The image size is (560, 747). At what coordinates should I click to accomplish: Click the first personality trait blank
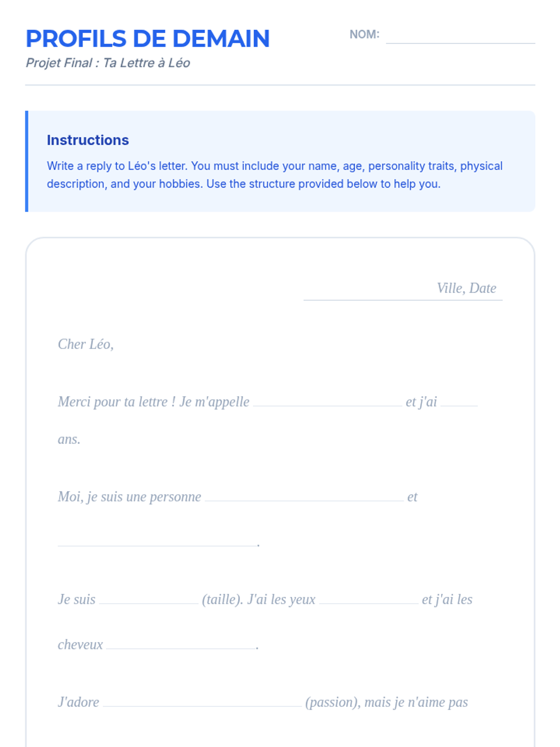304,496
